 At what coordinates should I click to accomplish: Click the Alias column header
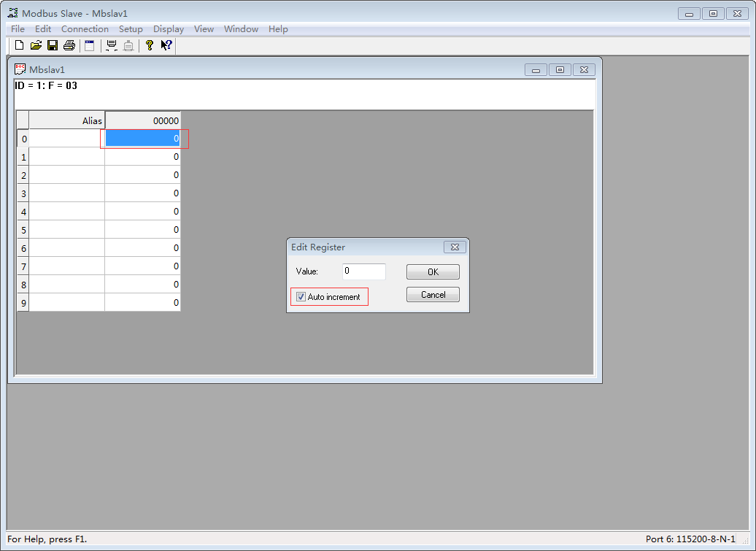coord(67,120)
